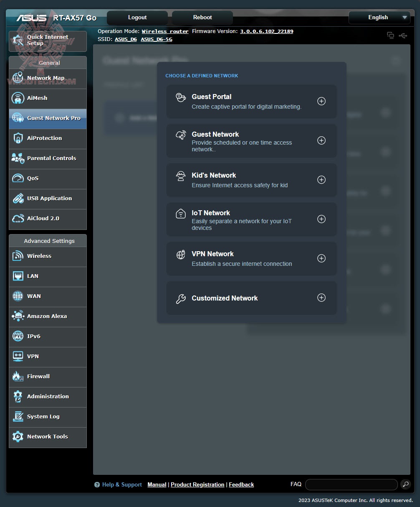Click the VPN Network title text

pyautogui.click(x=213, y=254)
